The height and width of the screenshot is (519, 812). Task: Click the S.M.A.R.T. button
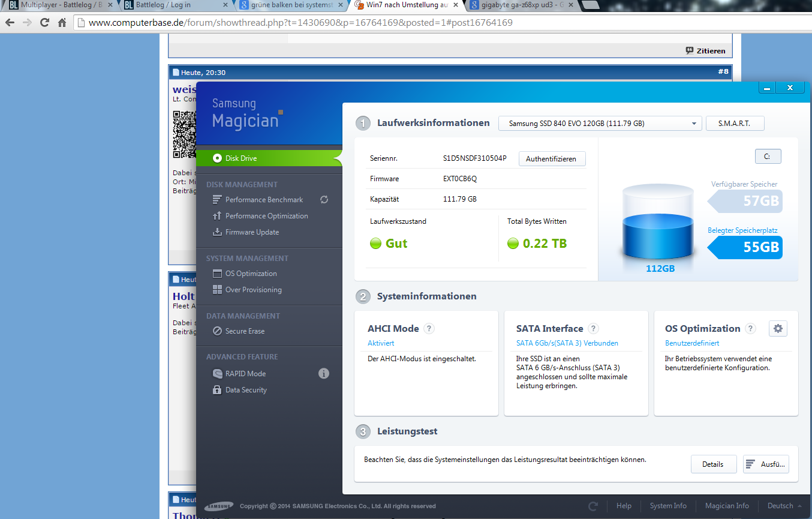735,124
